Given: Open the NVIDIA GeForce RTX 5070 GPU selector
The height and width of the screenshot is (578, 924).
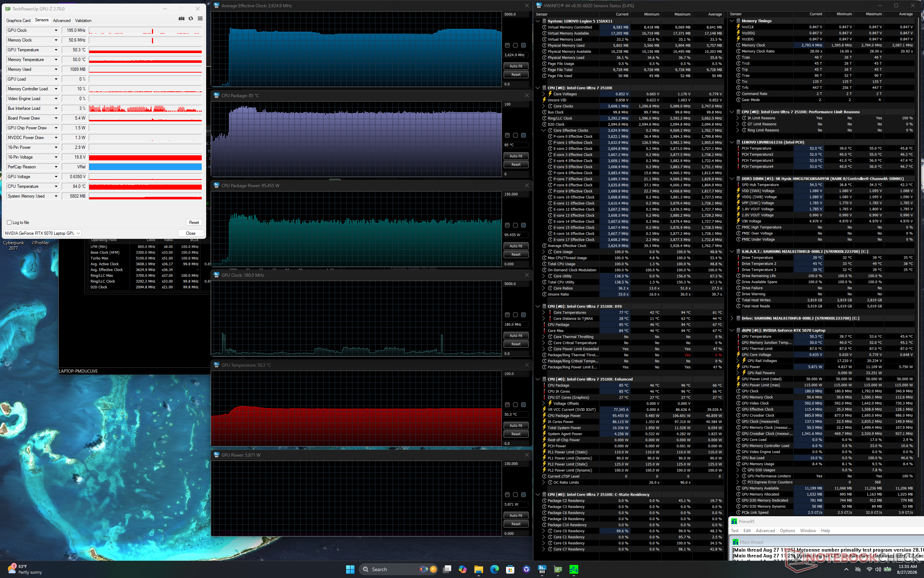Looking at the screenshot, I should (42, 233).
